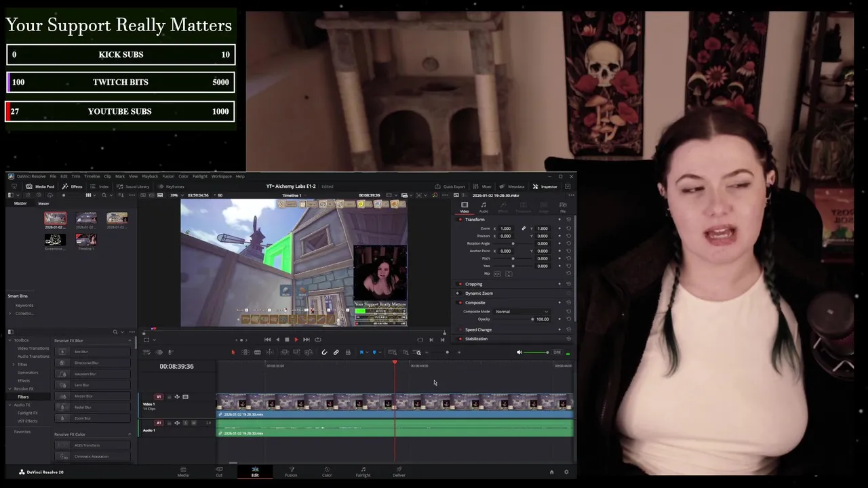
Task: Open the Keyframes panel button
Action: pos(171,186)
